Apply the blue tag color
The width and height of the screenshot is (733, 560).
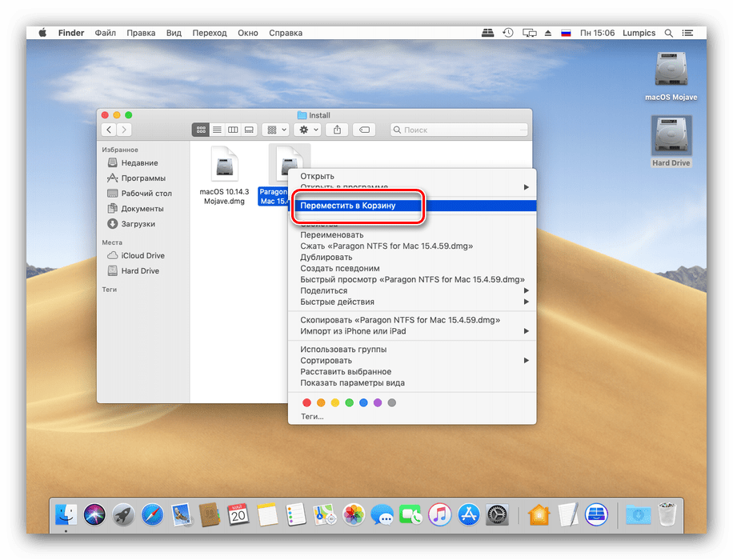pyautogui.click(x=363, y=403)
